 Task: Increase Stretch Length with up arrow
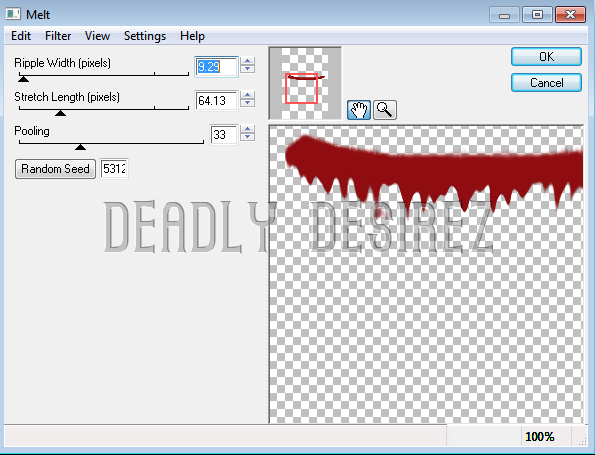[x=247, y=95]
